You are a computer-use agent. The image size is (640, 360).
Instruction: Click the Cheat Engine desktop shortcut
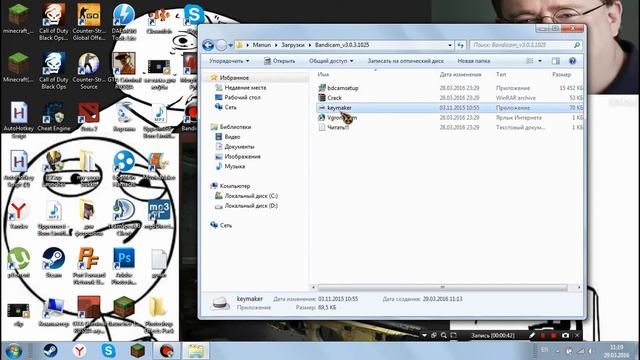[53, 117]
